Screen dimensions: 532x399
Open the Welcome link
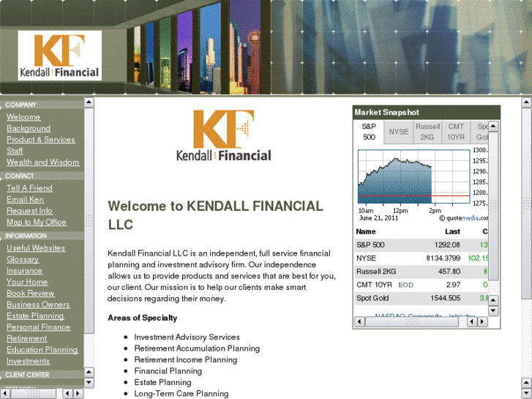(x=23, y=117)
